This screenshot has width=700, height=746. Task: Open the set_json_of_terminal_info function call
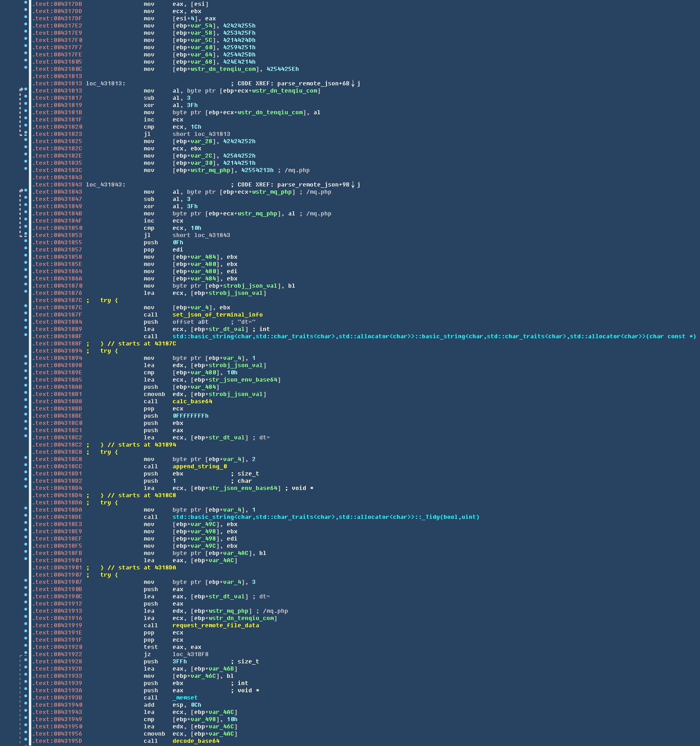217,315
